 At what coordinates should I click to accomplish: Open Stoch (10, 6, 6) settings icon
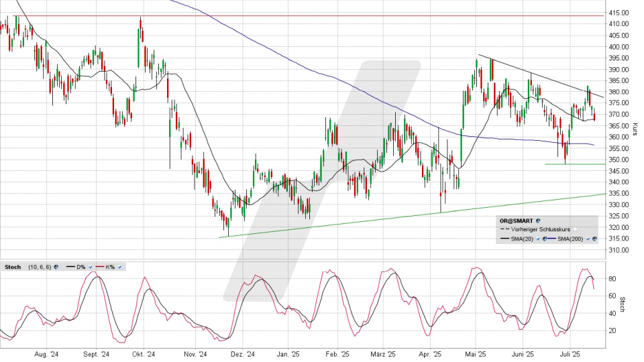pyautogui.click(x=56, y=267)
